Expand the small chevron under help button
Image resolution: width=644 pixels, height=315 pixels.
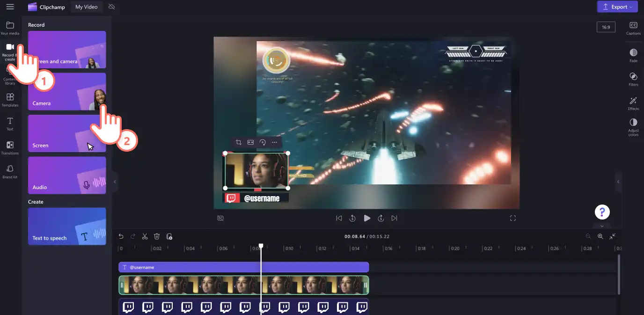pos(602,226)
